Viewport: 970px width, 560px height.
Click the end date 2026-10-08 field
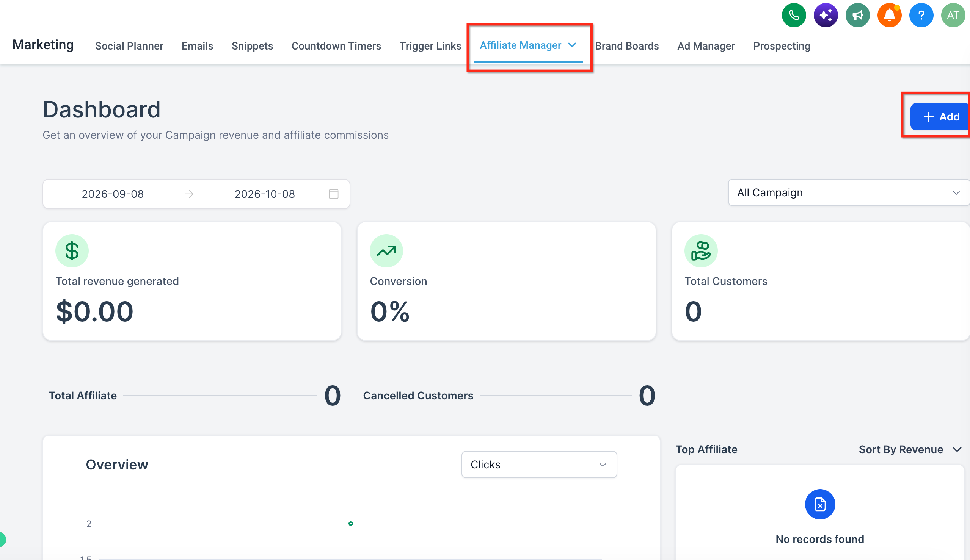pos(265,194)
